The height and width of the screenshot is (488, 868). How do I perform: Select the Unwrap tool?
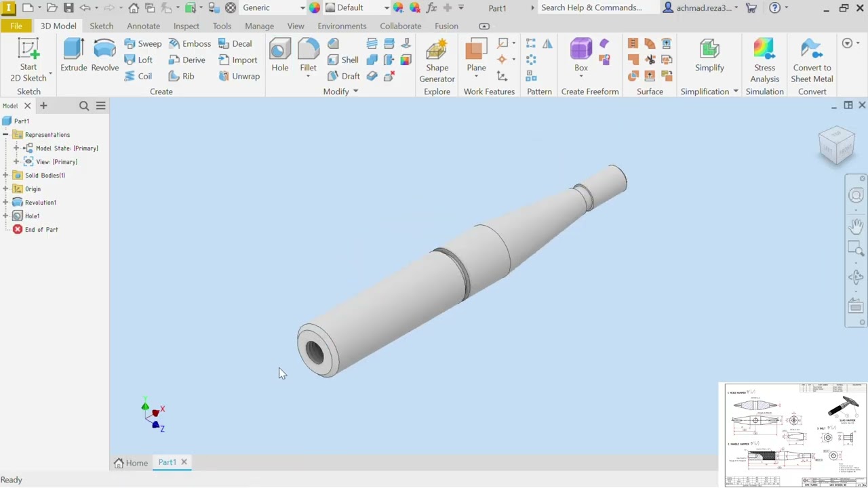(x=239, y=76)
